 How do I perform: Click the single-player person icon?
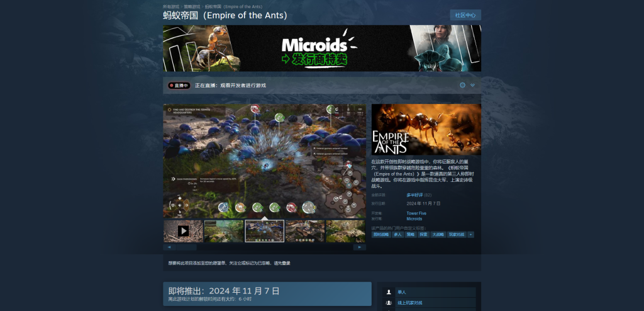click(x=389, y=292)
